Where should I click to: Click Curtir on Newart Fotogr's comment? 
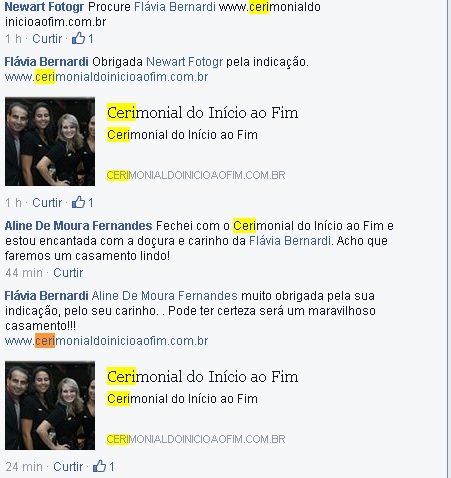(47, 39)
